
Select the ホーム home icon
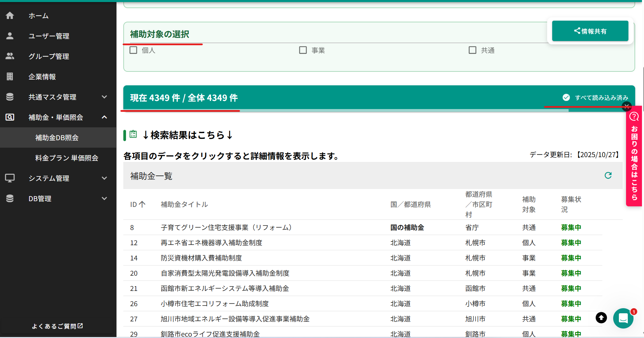coord(10,15)
